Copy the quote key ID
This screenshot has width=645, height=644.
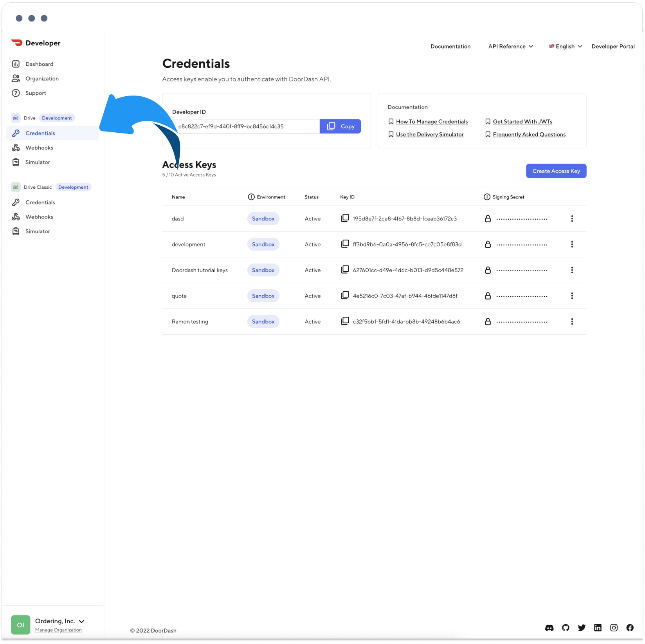point(345,296)
